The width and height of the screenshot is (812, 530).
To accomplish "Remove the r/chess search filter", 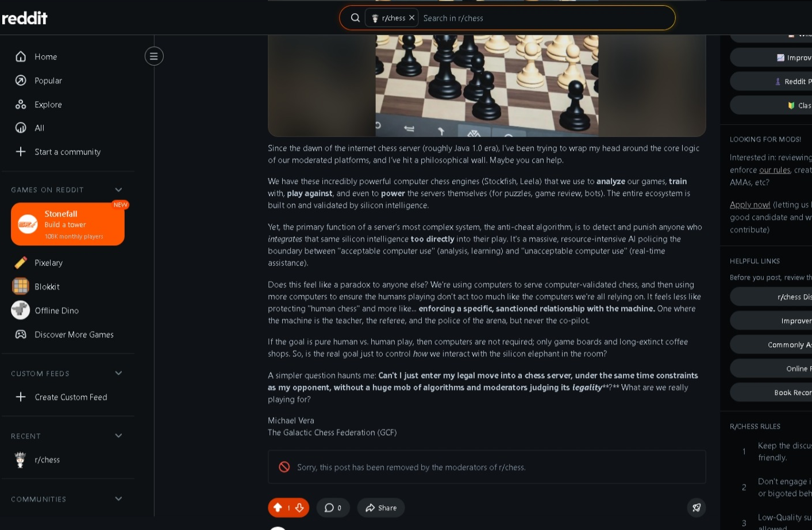I will tap(411, 18).
